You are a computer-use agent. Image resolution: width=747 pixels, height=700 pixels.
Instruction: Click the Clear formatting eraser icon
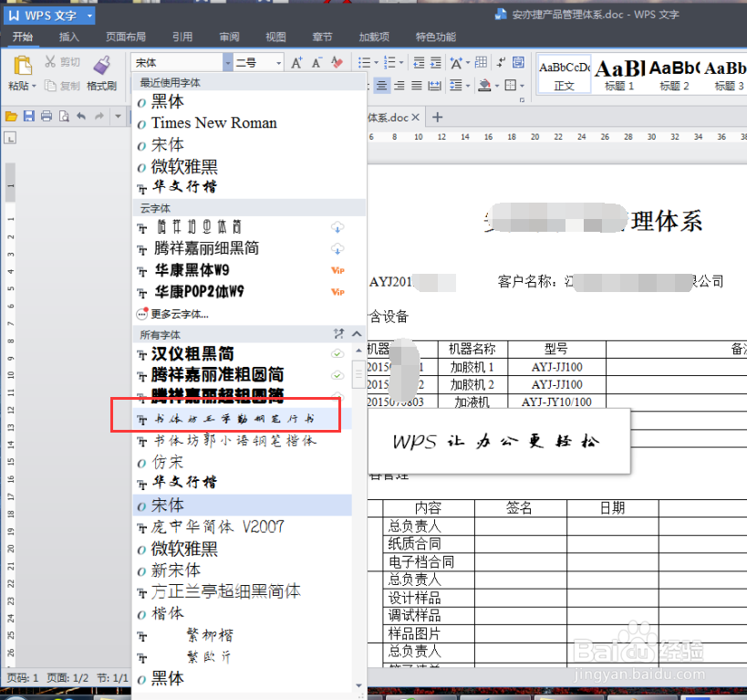[337, 62]
